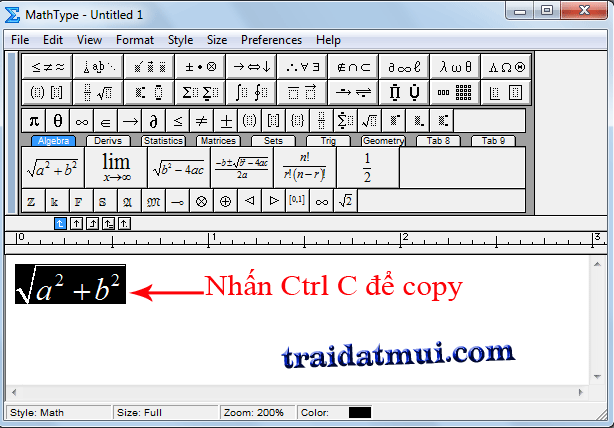Insert the not-equal symbol
Viewport: 614px width, 428px height.
click(x=202, y=121)
